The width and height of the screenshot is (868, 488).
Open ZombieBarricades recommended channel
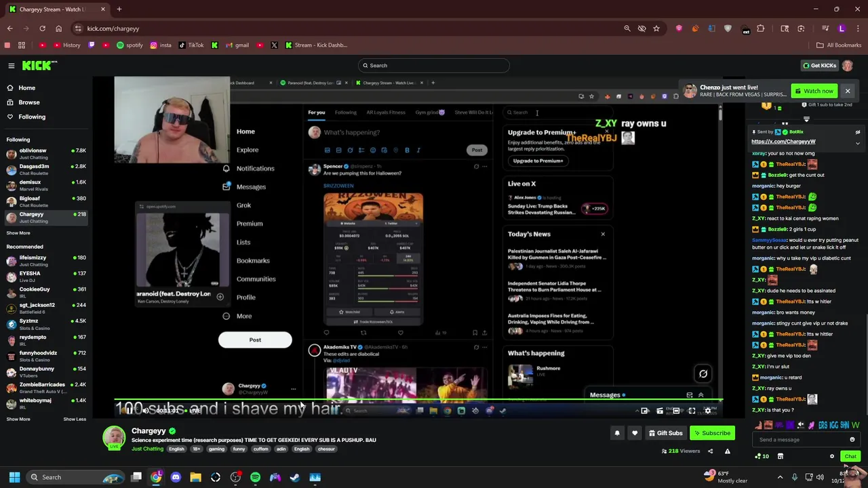tap(45, 388)
